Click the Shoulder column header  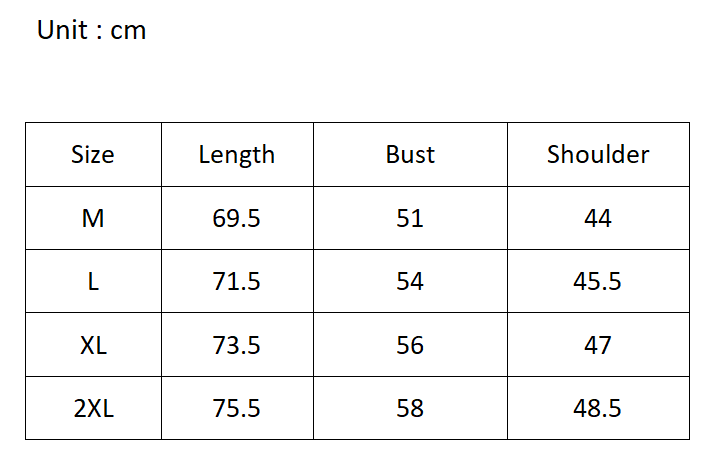pyautogui.click(x=598, y=155)
